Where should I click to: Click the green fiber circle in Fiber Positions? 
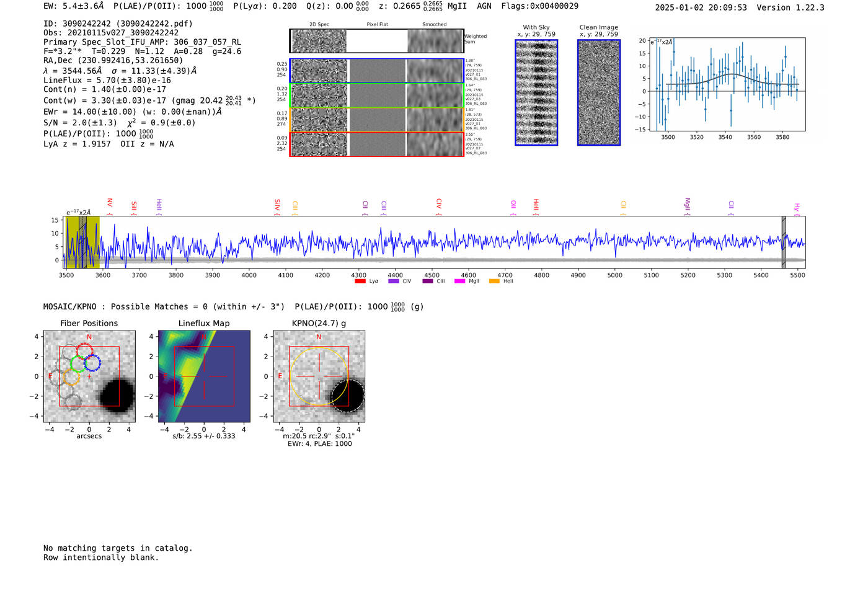tap(79, 363)
